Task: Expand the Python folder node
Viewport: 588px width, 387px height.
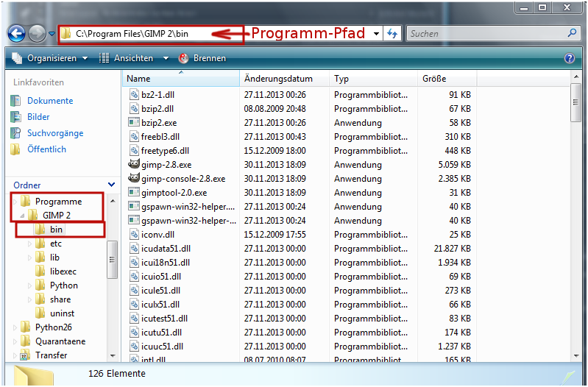Action: 29,285
